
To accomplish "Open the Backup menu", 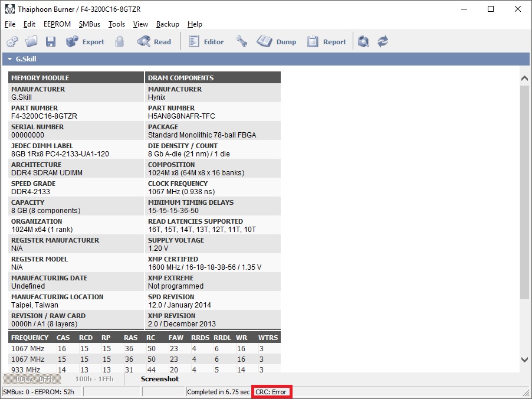I will tap(168, 24).
